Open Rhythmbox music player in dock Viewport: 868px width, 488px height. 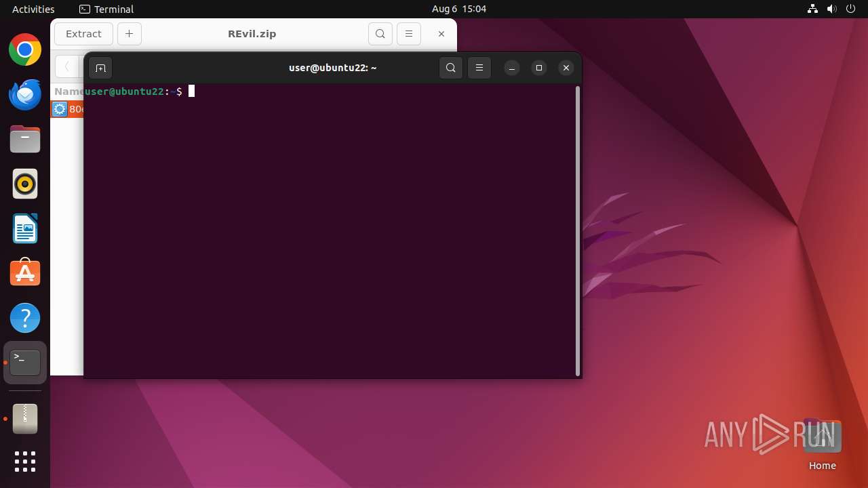pyautogui.click(x=25, y=184)
